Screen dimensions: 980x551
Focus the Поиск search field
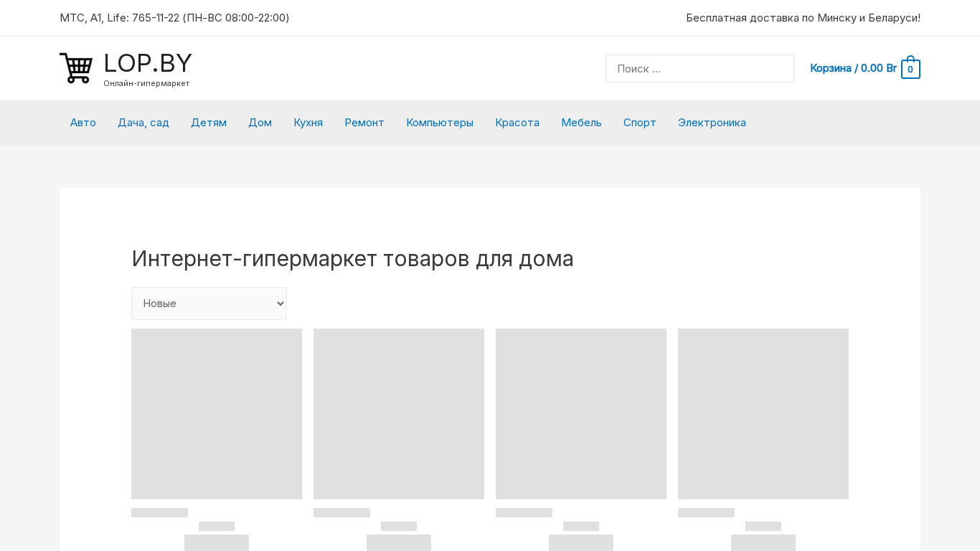[699, 69]
